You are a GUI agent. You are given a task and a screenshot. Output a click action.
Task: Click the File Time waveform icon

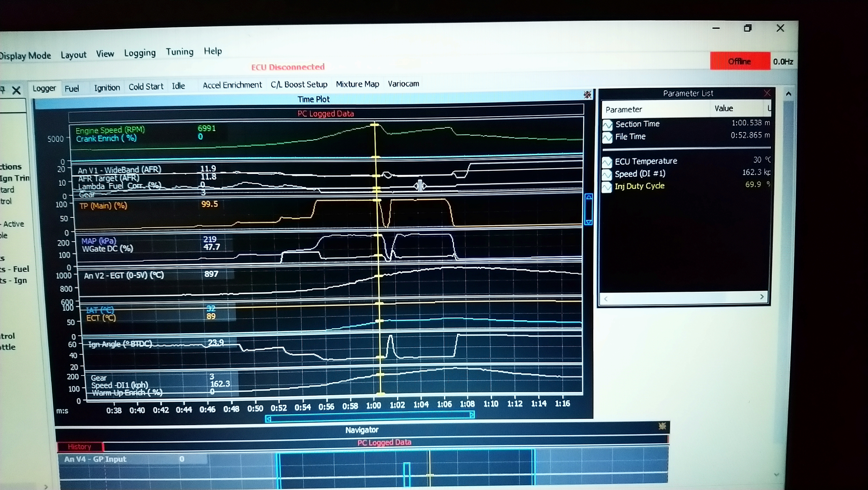point(607,137)
